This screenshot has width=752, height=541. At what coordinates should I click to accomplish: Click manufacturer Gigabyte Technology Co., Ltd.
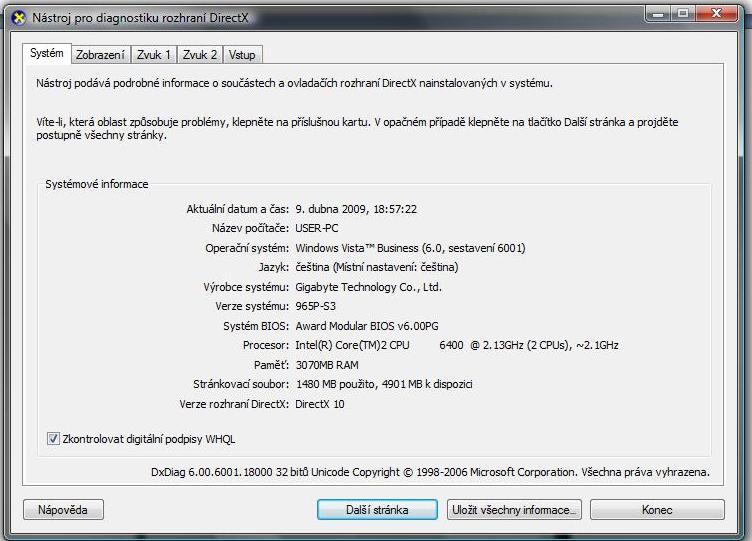coord(368,287)
